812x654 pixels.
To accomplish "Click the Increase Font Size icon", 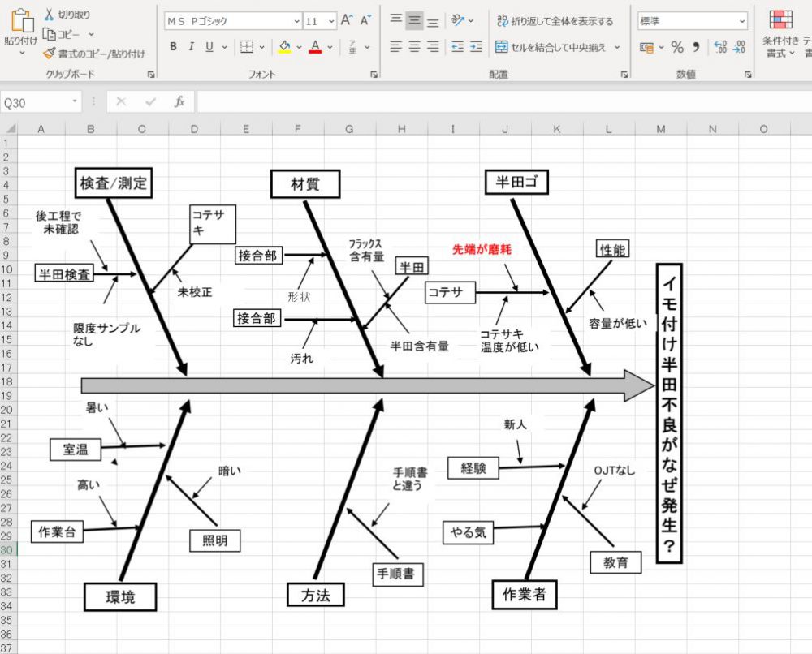I will [345, 17].
